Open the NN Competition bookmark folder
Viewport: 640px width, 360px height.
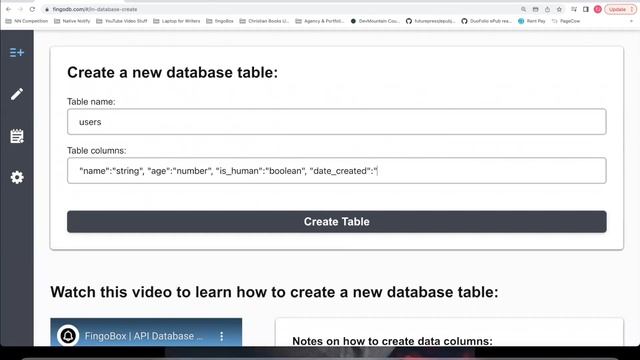pyautogui.click(x=27, y=21)
